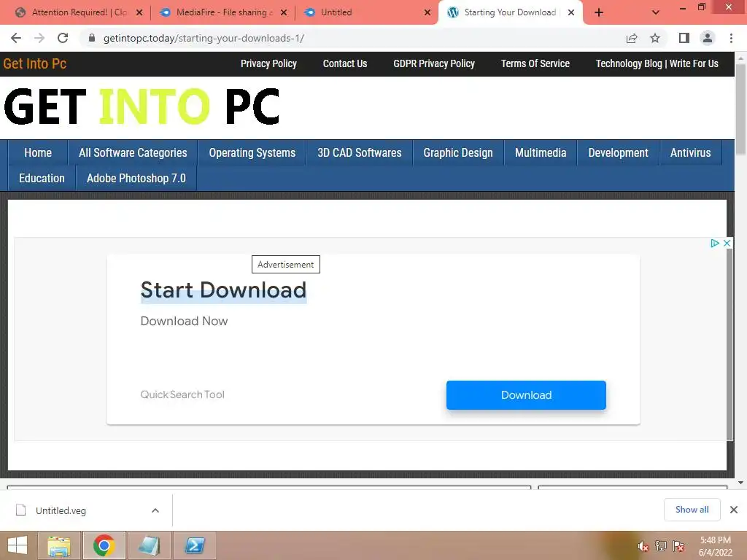Open Terms Of Service page
Image resolution: width=747 pixels, height=560 pixels.
point(535,64)
